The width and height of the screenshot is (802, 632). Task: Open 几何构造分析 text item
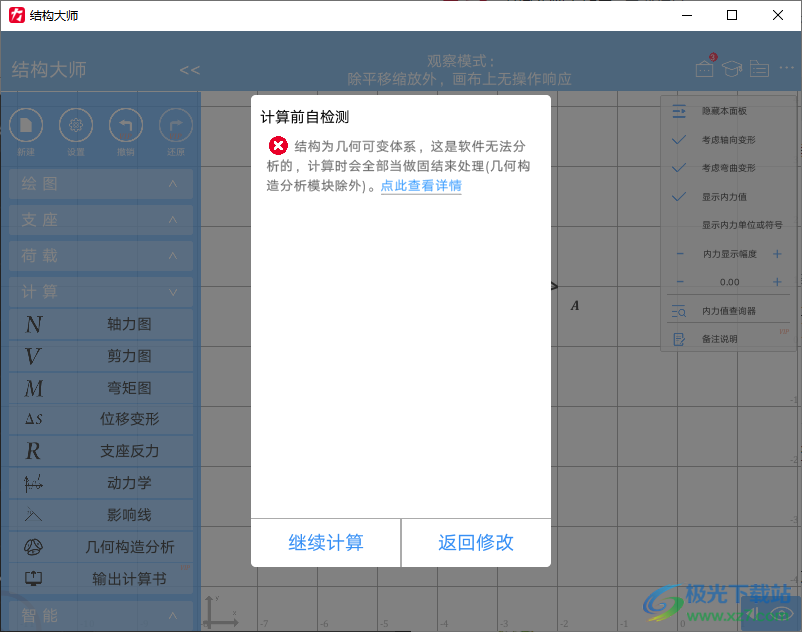click(x=130, y=547)
